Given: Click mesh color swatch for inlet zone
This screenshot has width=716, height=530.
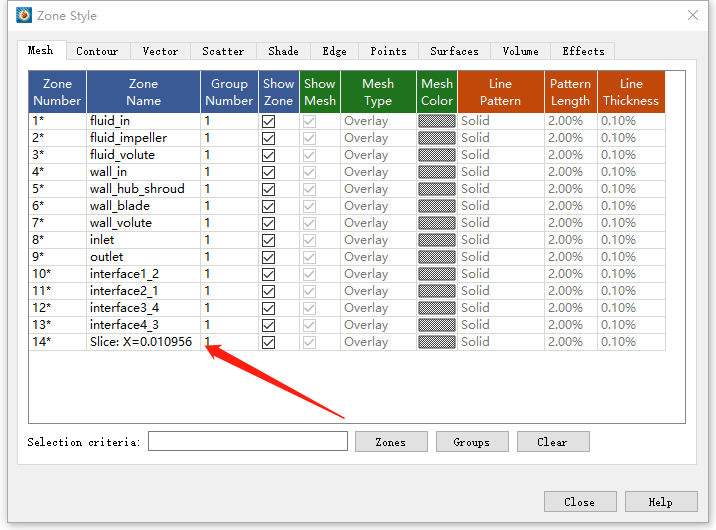Looking at the screenshot, I should click(437, 240).
